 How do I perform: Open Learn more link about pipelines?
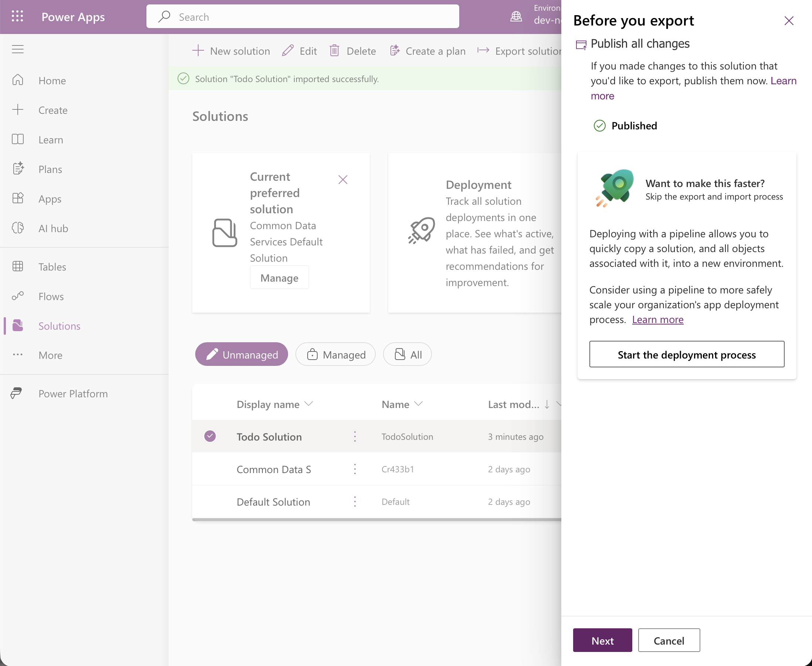[x=658, y=320]
